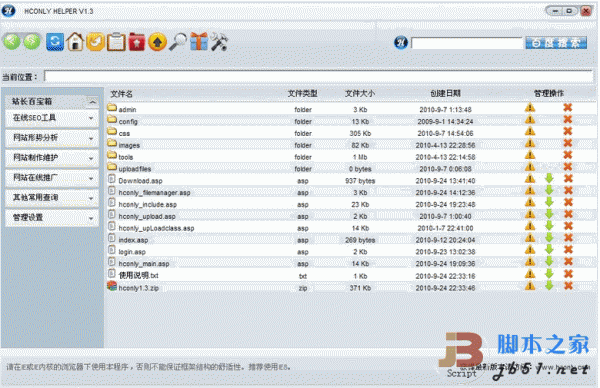Screen dimensions: 600x388
Task: Expand the 其他常用查询 section
Action: [x=52, y=198]
